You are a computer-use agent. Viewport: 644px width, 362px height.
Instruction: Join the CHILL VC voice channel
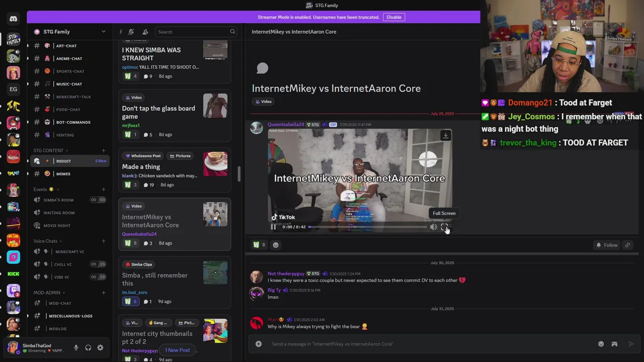(x=69, y=264)
